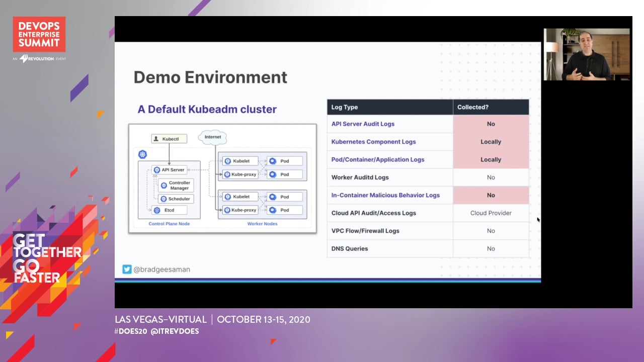
Task: Click the Pod/Container/Application Logs link
Action: [377, 159]
